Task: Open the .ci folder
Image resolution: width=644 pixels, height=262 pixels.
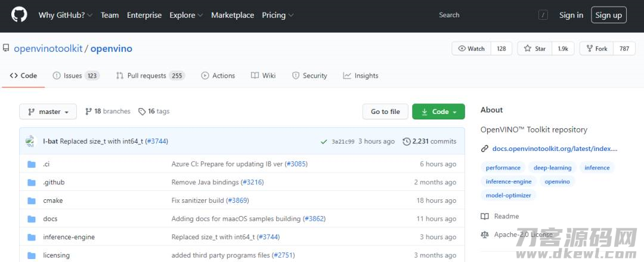Action: pos(47,164)
